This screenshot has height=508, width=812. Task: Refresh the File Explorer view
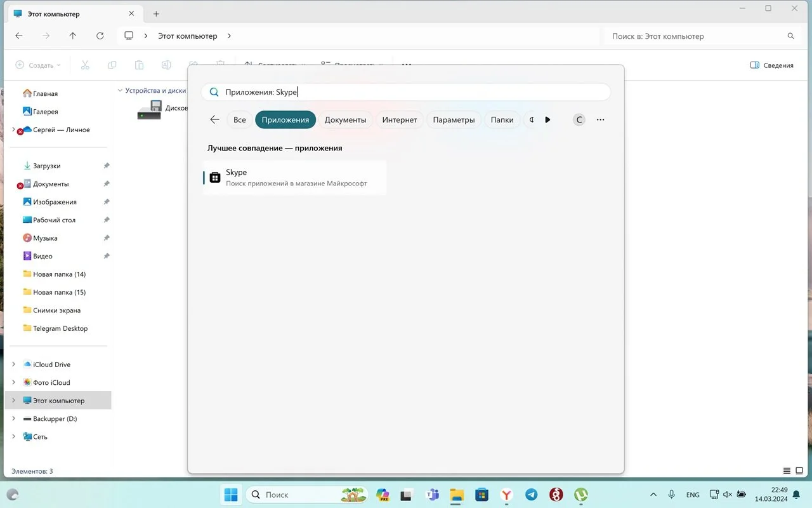[100, 36]
